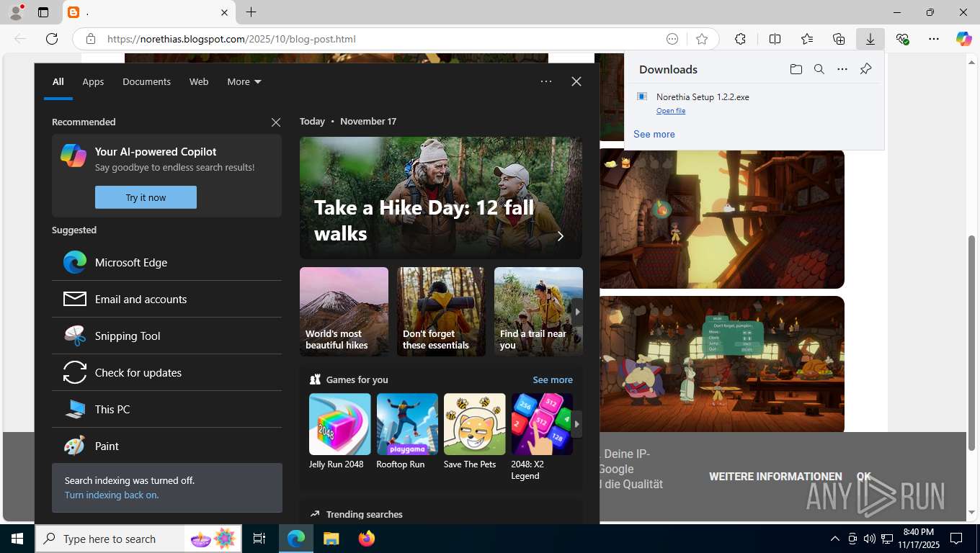Open search panel options ellipsis

coord(546,81)
